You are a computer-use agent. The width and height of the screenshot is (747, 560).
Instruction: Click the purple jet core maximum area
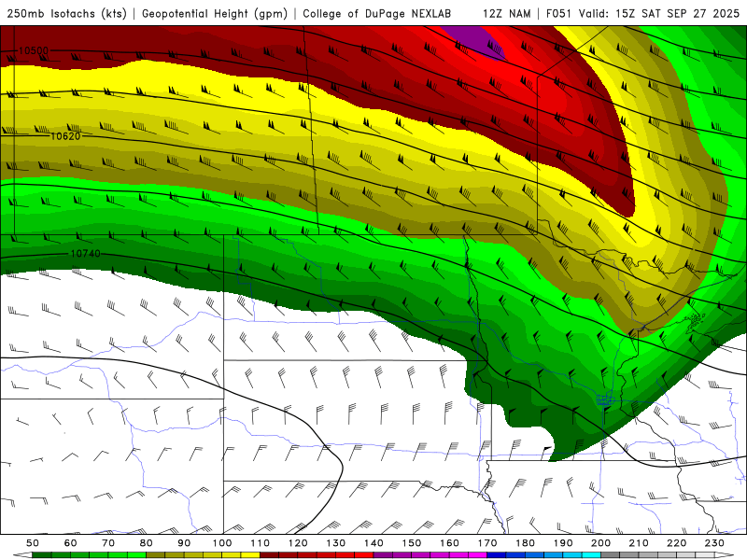pos(474,39)
